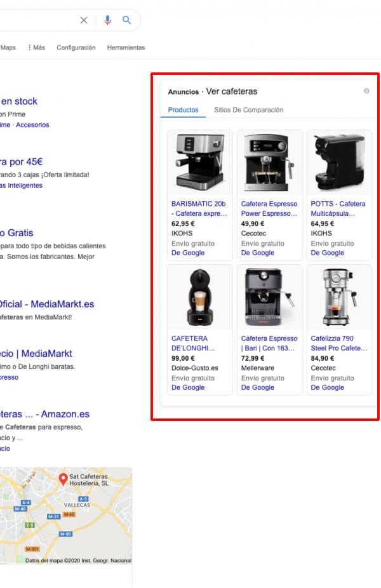Open the Amazon.es result headline
Screen dimensions: 381x588
pyautogui.click(x=44, y=415)
